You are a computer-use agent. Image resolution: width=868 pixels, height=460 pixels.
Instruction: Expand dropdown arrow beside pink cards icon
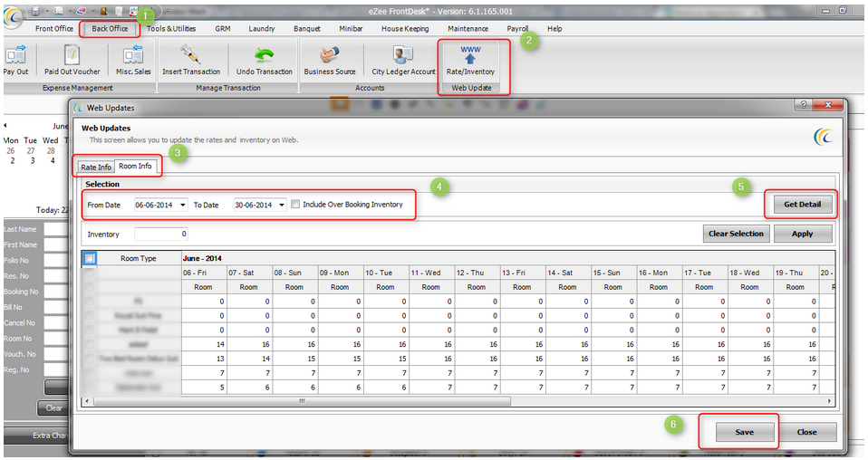tap(92, 11)
